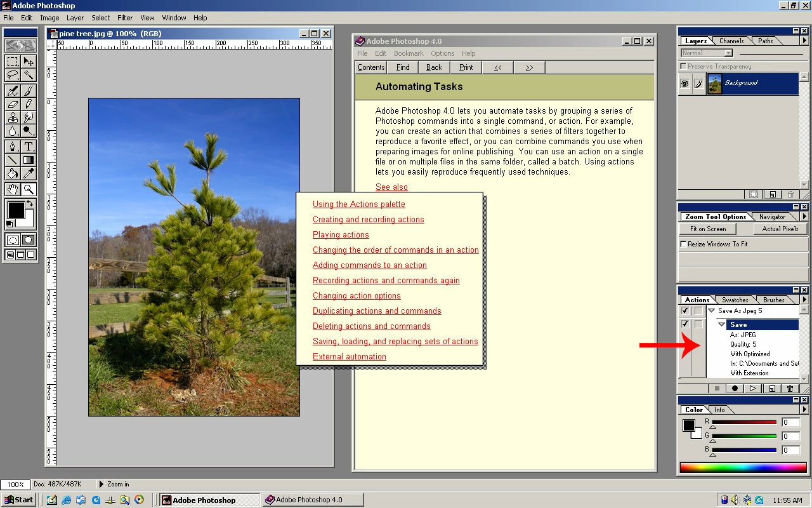Switch to Standard editing mode
This screenshot has width=812, height=508.
tap(13, 240)
